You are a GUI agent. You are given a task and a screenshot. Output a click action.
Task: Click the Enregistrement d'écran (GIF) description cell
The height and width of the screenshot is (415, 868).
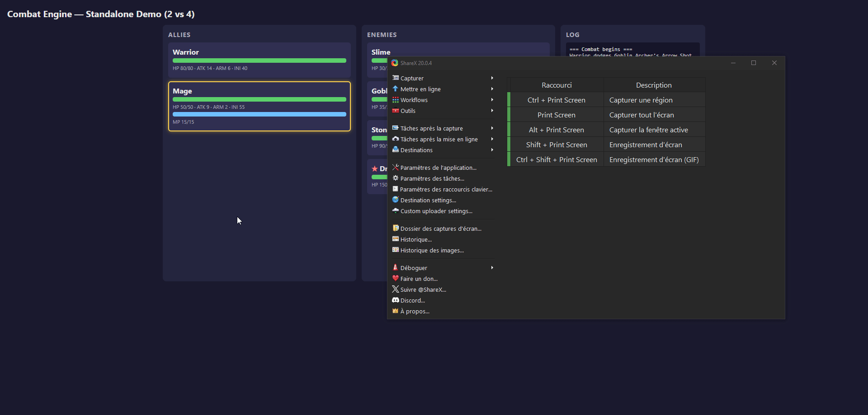point(654,160)
